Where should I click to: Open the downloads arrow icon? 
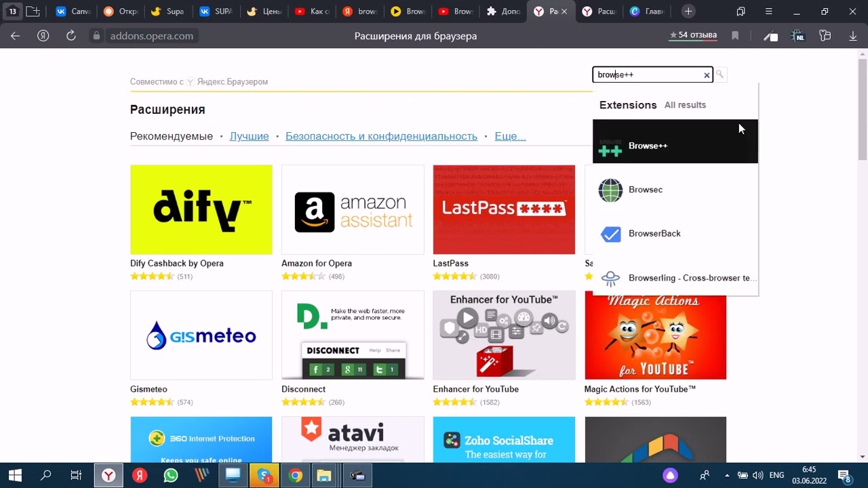coord(853,36)
